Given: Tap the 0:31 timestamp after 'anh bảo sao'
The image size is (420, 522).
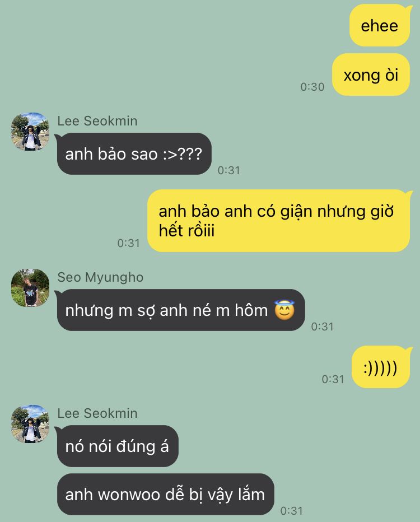Looking at the screenshot, I should 228,170.
